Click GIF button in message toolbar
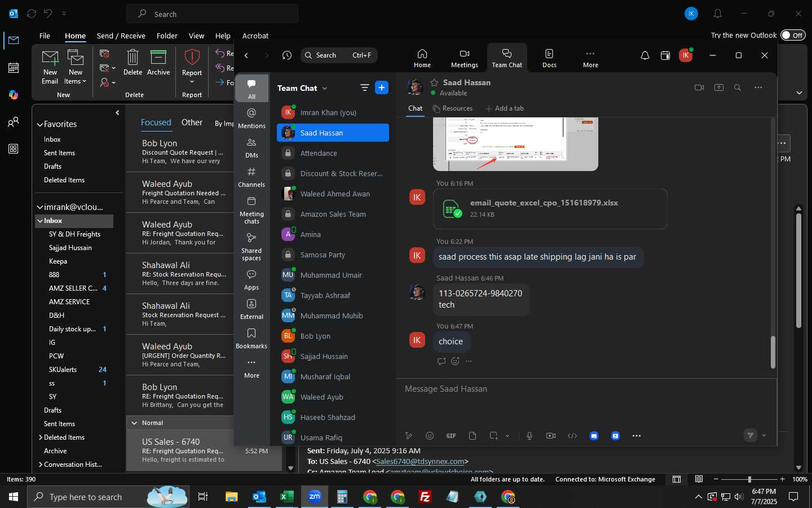 (x=451, y=436)
